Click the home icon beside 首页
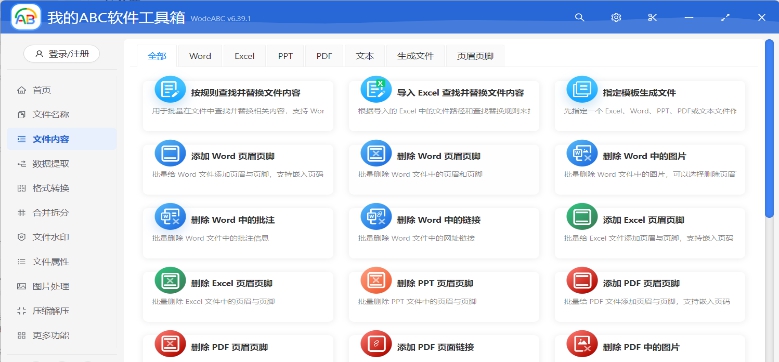The width and height of the screenshot is (779, 362). click(21, 90)
